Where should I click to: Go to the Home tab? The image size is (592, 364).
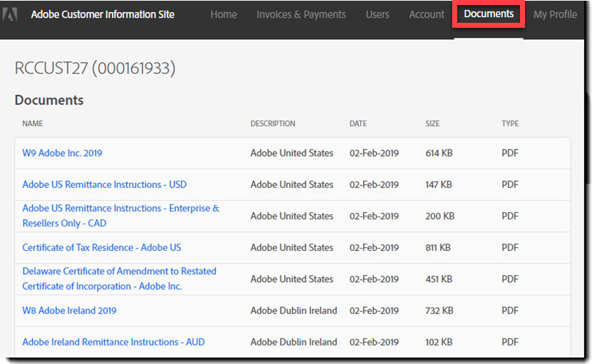click(223, 14)
